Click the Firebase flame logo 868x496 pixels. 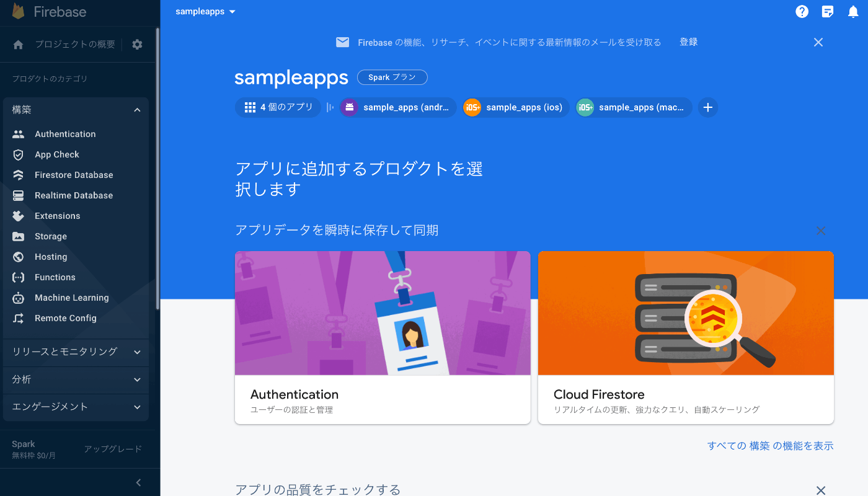[x=18, y=11]
